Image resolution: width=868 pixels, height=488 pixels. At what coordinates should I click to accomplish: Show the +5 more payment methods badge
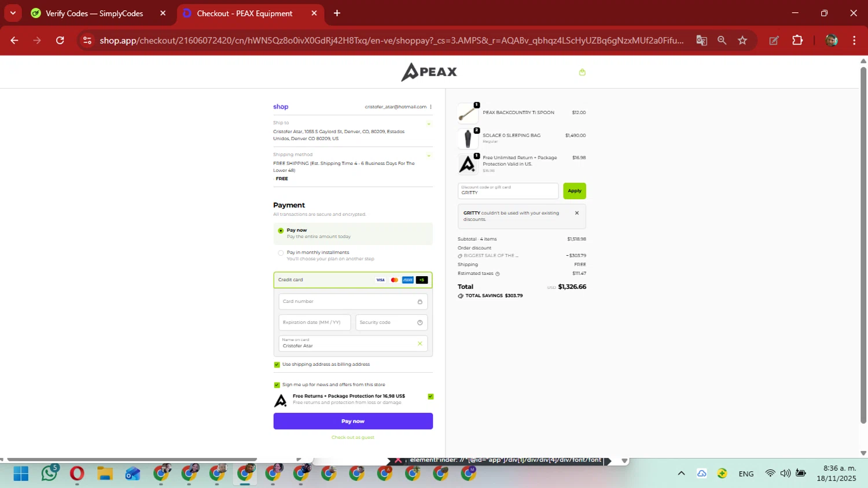click(x=422, y=280)
